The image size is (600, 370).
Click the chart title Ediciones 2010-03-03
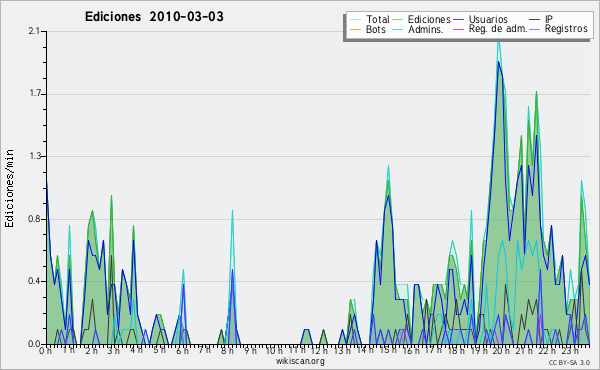click(x=154, y=17)
